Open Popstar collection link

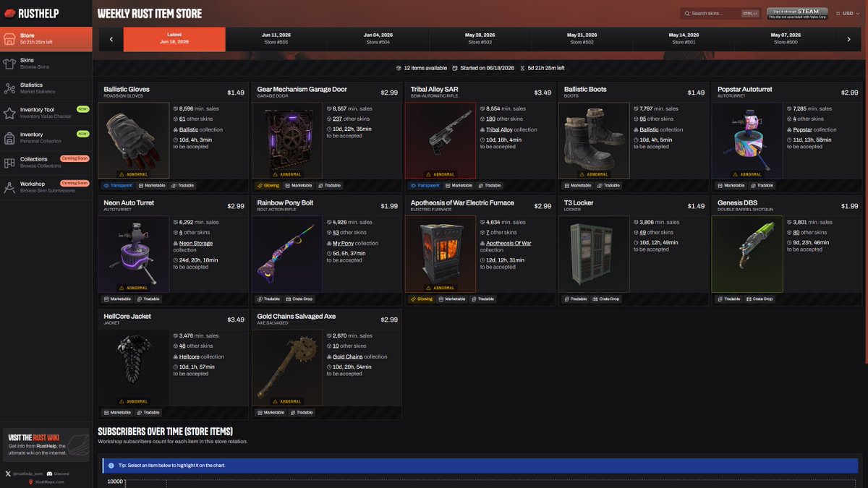coord(801,129)
